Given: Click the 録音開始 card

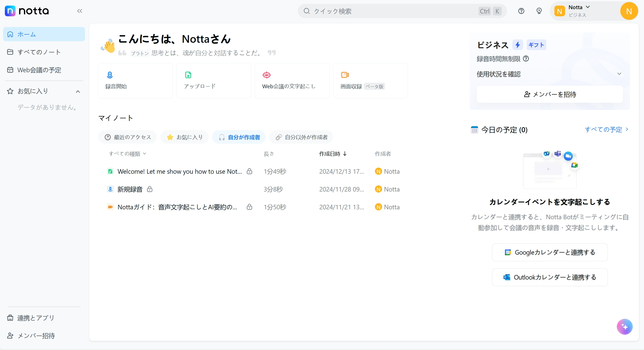Looking at the screenshot, I should [x=135, y=81].
